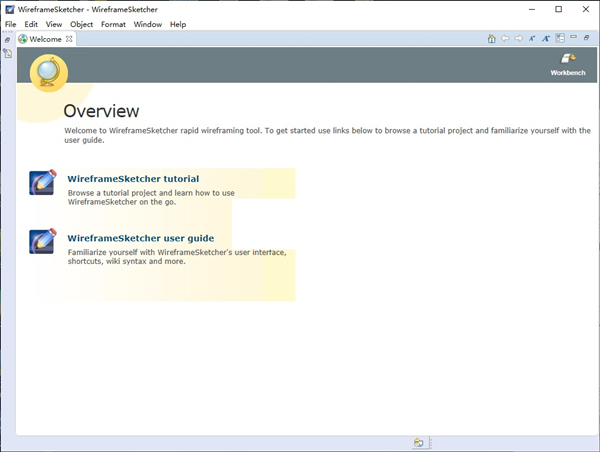The width and height of the screenshot is (600, 452).
Task: Click the Welcome tab globe icon
Action: [23, 39]
